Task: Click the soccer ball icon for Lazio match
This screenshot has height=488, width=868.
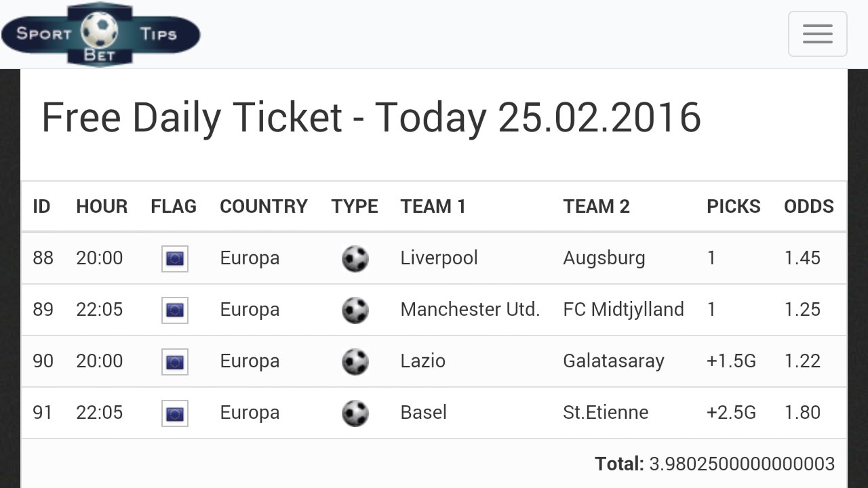Action: point(355,361)
